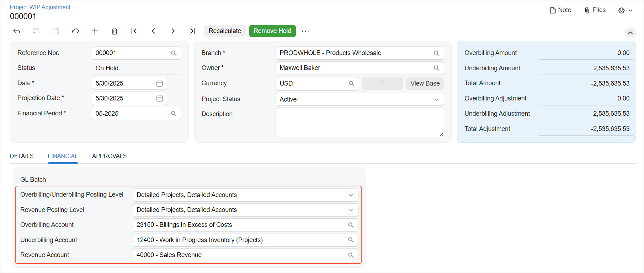The height and width of the screenshot is (273, 644).
Task: Expand the Project Status dropdown
Action: click(x=436, y=99)
